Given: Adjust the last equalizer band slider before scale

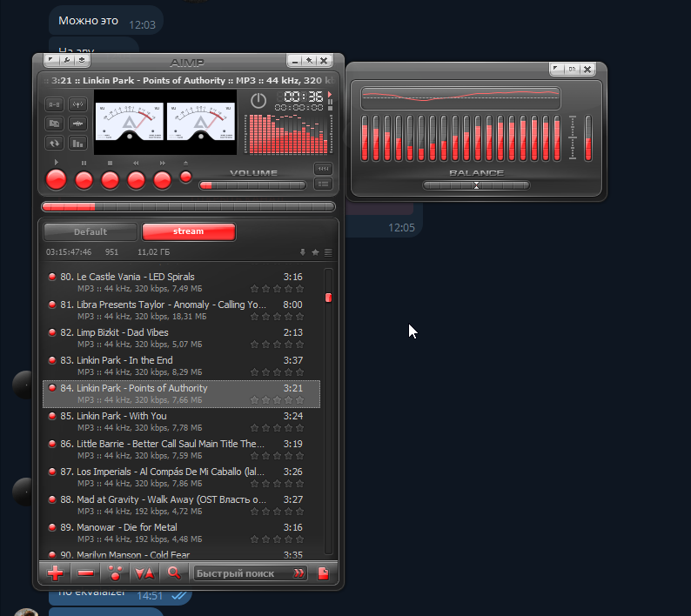Looking at the screenshot, I should [x=557, y=138].
